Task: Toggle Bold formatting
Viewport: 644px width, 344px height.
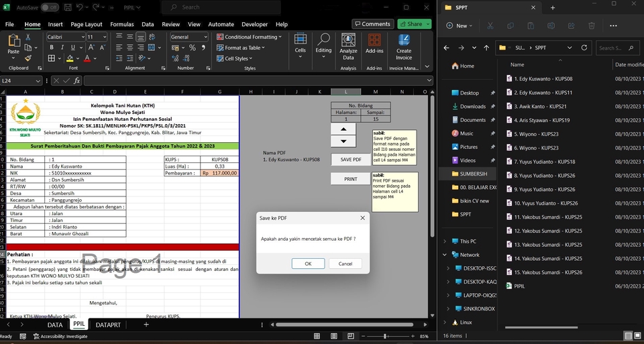Action: [52, 48]
